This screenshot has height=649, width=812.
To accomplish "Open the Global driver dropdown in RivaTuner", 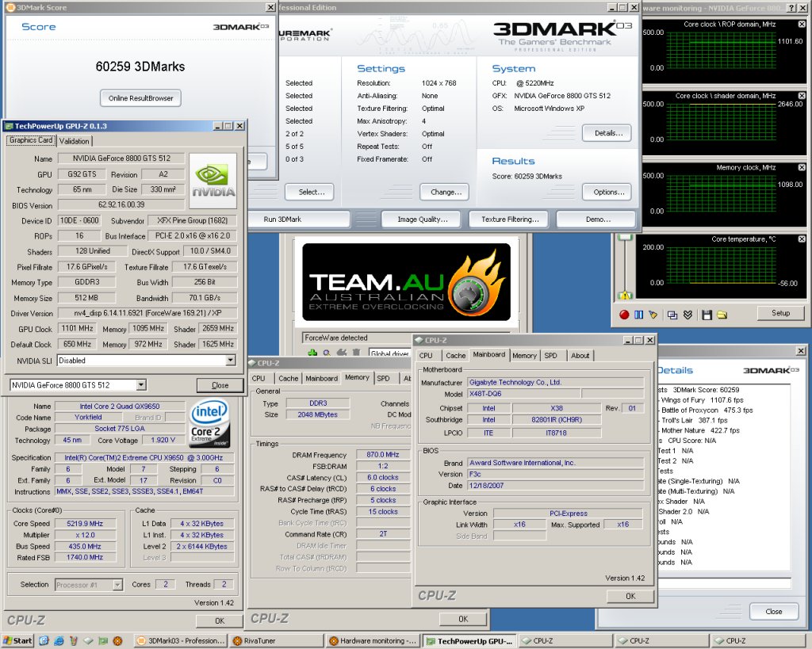I will pyautogui.click(x=389, y=353).
